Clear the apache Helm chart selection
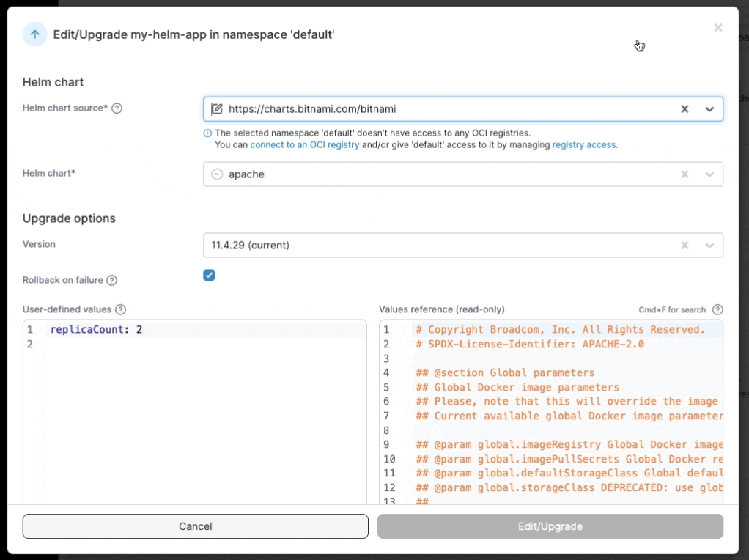This screenshot has width=749, height=560. (x=685, y=174)
